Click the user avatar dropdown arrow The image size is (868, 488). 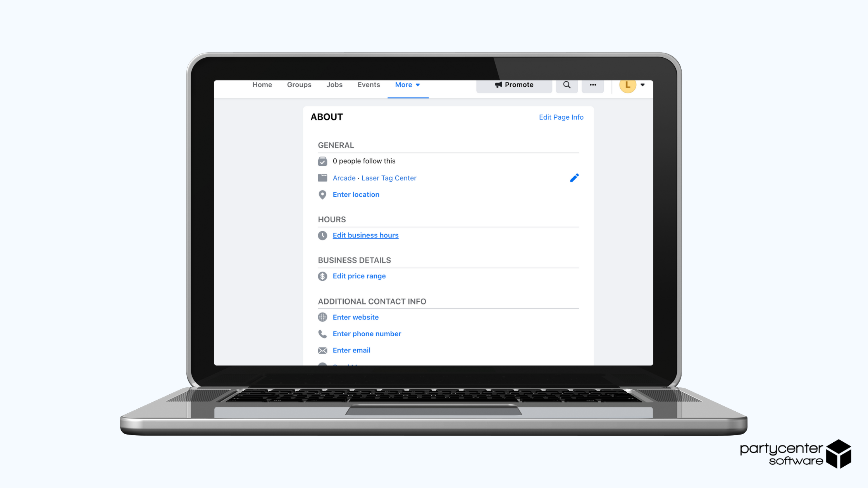pyautogui.click(x=642, y=84)
